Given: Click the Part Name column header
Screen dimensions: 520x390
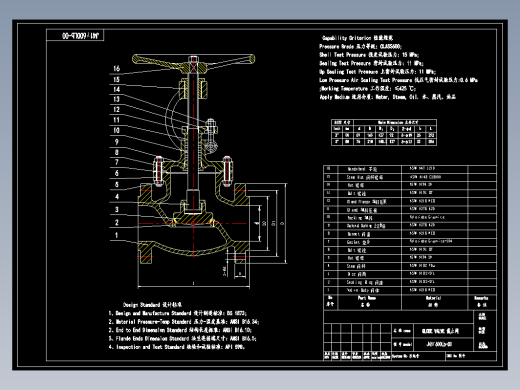Looking at the screenshot, I should (370, 302).
